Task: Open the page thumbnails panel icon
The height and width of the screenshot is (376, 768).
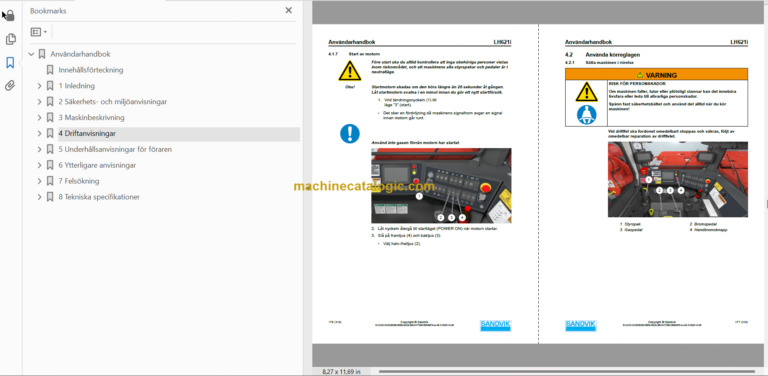Action: (10, 39)
